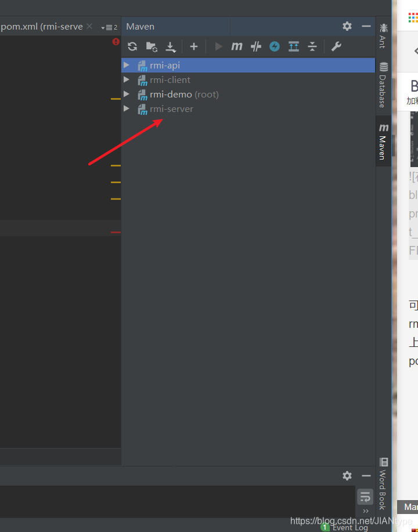Open bottom panel gear settings
The width and height of the screenshot is (418, 532).
pos(347,476)
